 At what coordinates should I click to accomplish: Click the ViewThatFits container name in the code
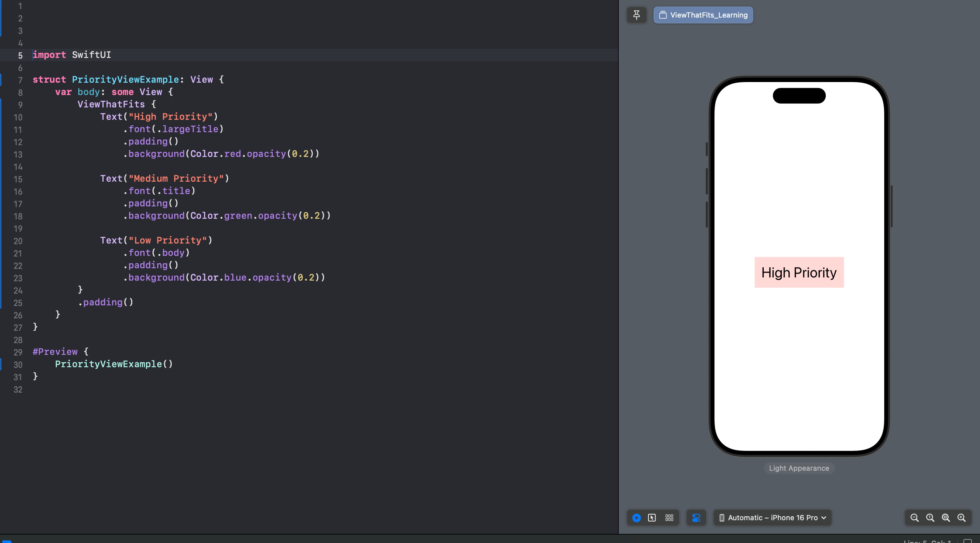(x=111, y=104)
